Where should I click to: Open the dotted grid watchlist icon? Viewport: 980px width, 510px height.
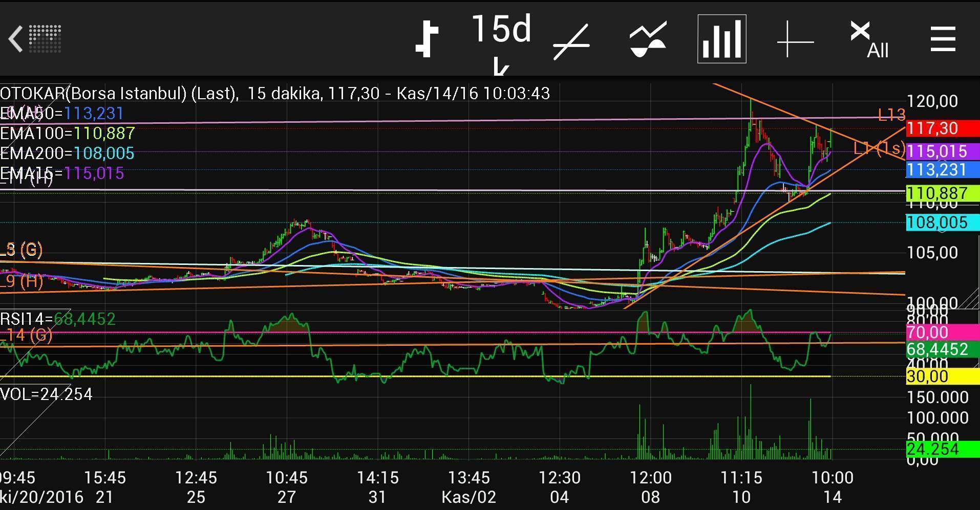45,39
